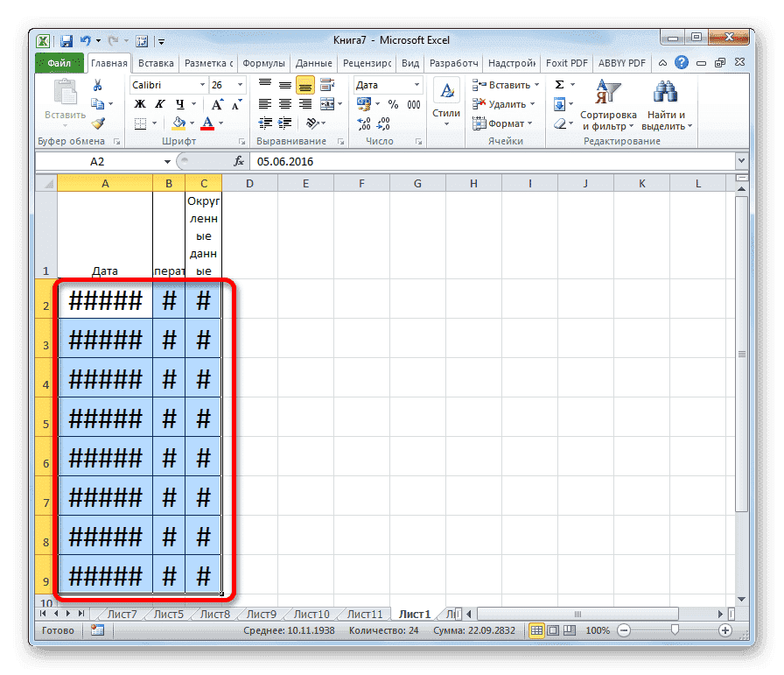Apply bold formatting with the Ж icon
This screenshot has width=784, height=675.
coord(142,105)
